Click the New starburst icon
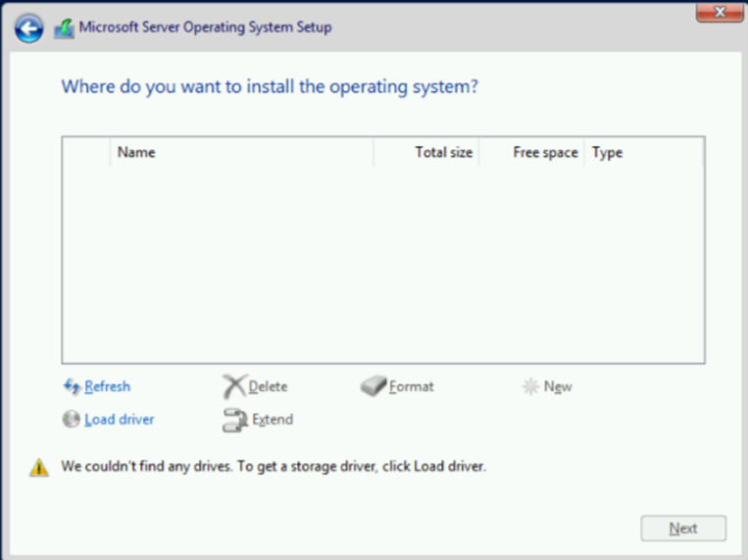Viewport: 748px width, 560px height. coord(530,386)
